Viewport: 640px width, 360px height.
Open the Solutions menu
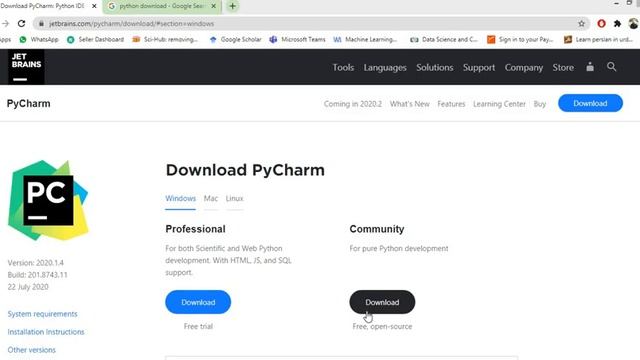point(435,67)
